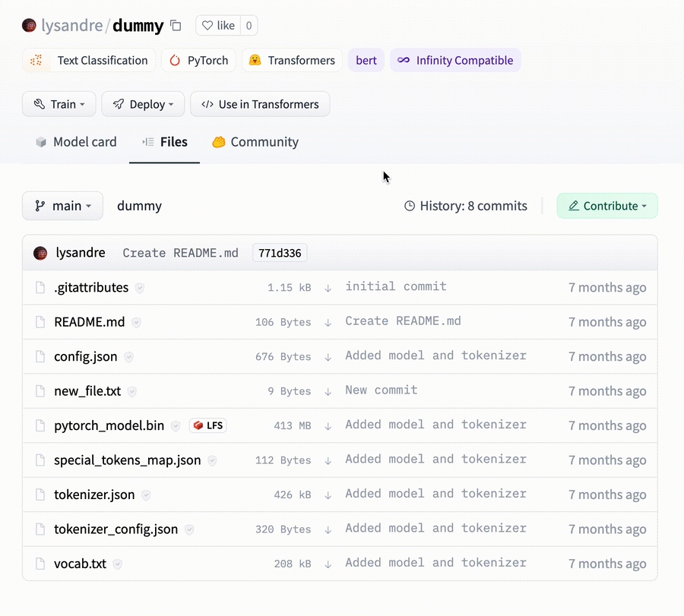The width and height of the screenshot is (684, 616).
Task: Open the Contribute dropdown
Action: point(606,206)
